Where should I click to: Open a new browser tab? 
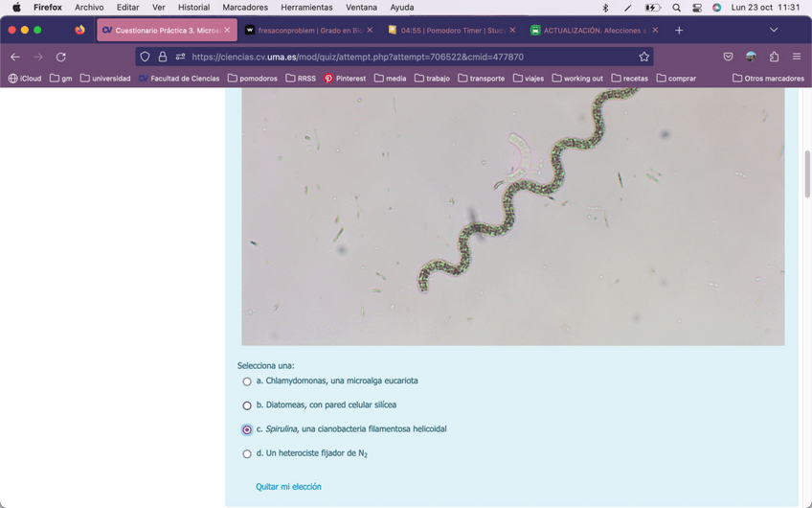tap(679, 30)
